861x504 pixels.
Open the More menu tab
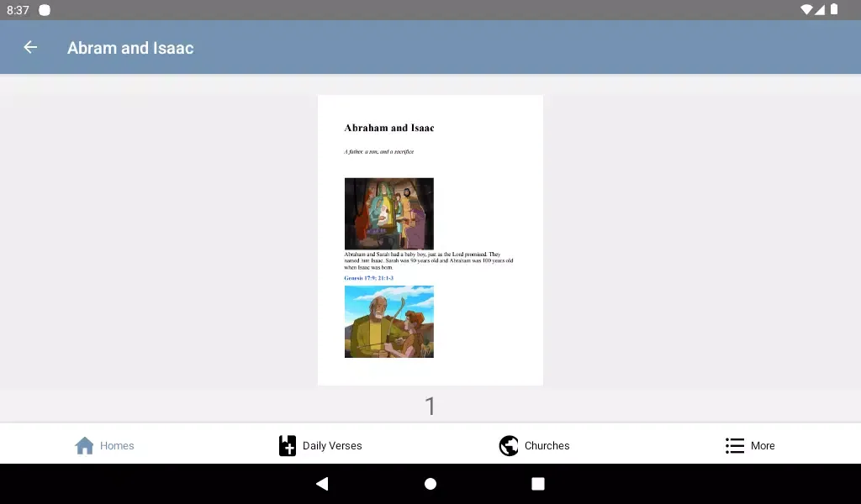pos(749,445)
